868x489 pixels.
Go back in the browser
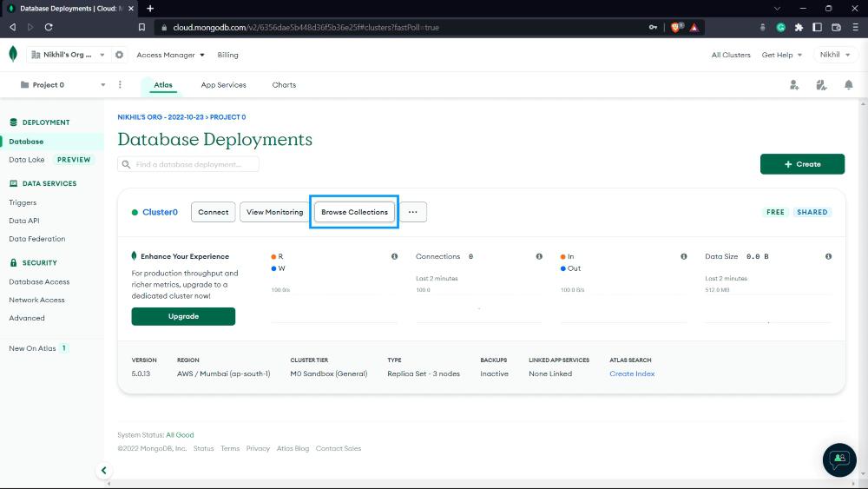(x=13, y=27)
